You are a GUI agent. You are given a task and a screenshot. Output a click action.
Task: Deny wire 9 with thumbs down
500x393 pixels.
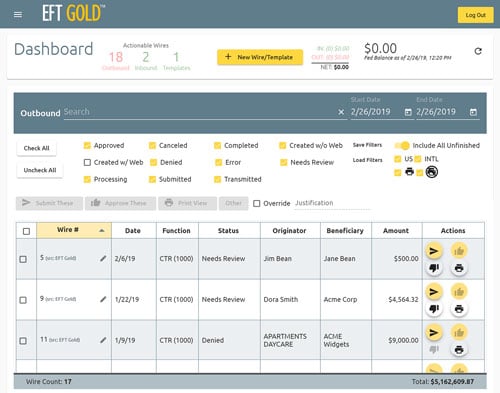pyautogui.click(x=434, y=309)
